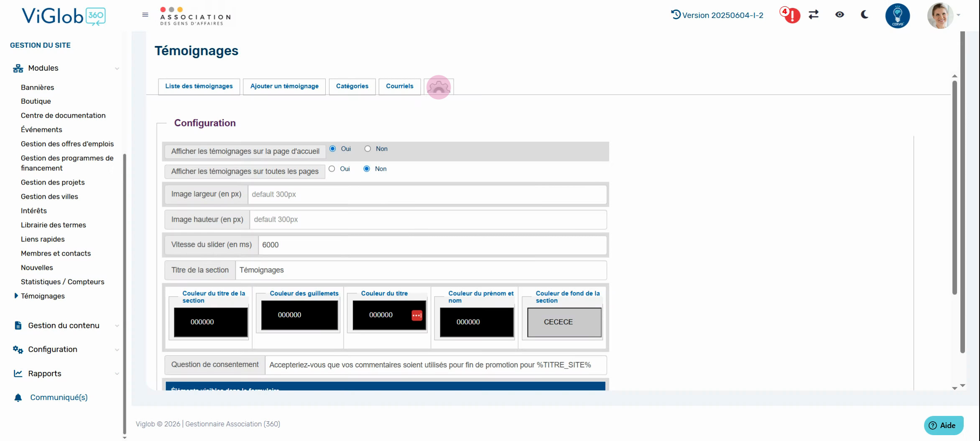Open the Liste des témoignages tab

tap(199, 87)
